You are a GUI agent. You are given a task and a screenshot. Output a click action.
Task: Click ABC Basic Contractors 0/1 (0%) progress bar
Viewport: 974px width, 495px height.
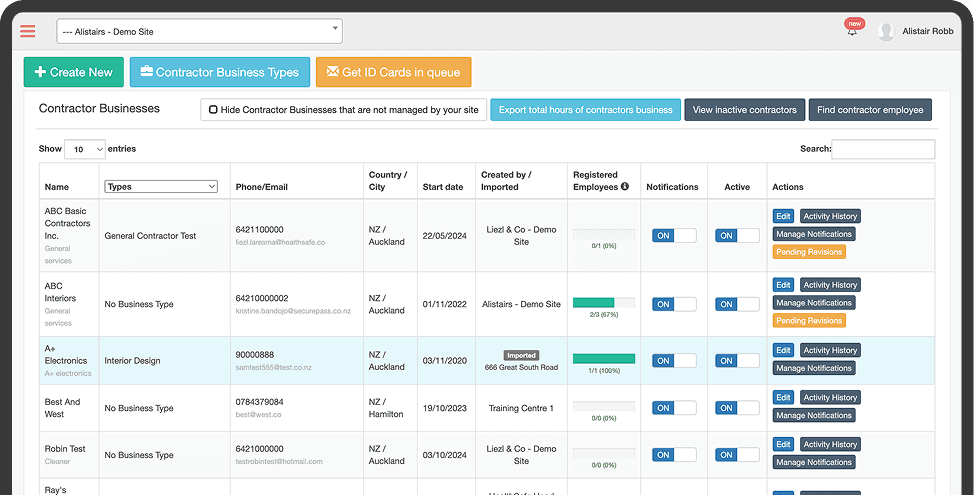tap(604, 234)
